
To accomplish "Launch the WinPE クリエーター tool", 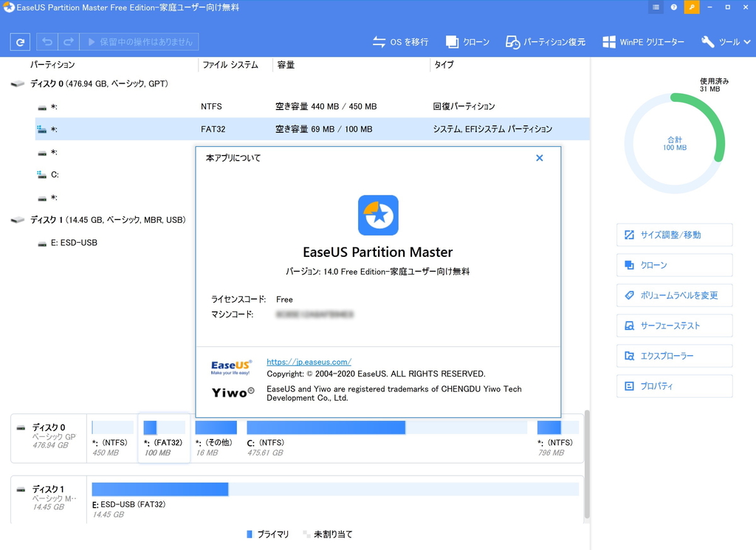I will (x=643, y=42).
